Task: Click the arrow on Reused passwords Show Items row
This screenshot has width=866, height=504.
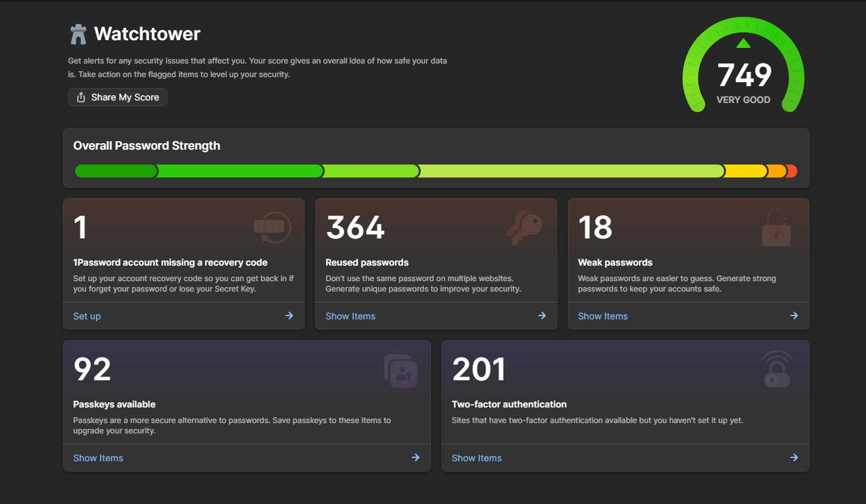Action: pos(542,315)
